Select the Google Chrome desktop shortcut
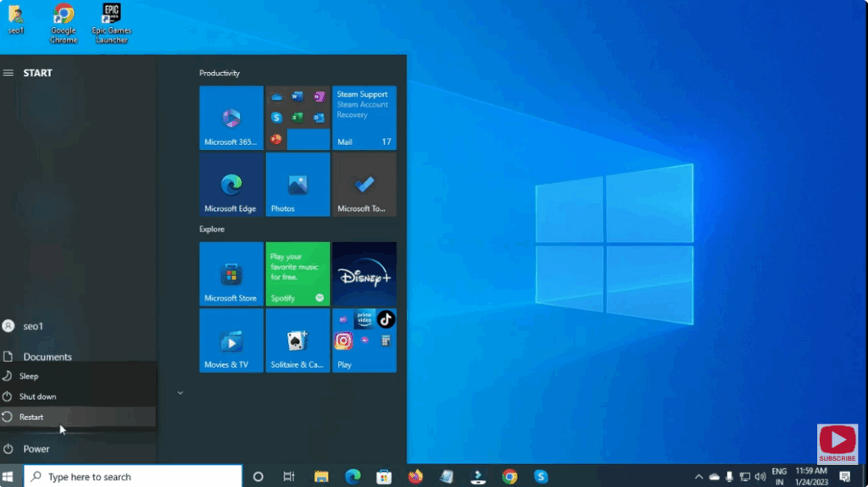Image resolution: width=868 pixels, height=487 pixels. 64,23
